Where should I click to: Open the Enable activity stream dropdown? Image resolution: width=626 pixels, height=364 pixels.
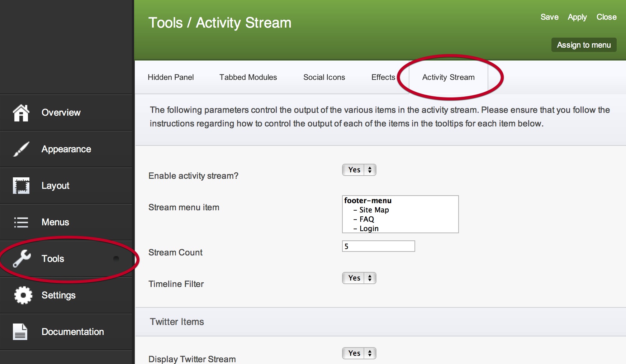click(359, 170)
